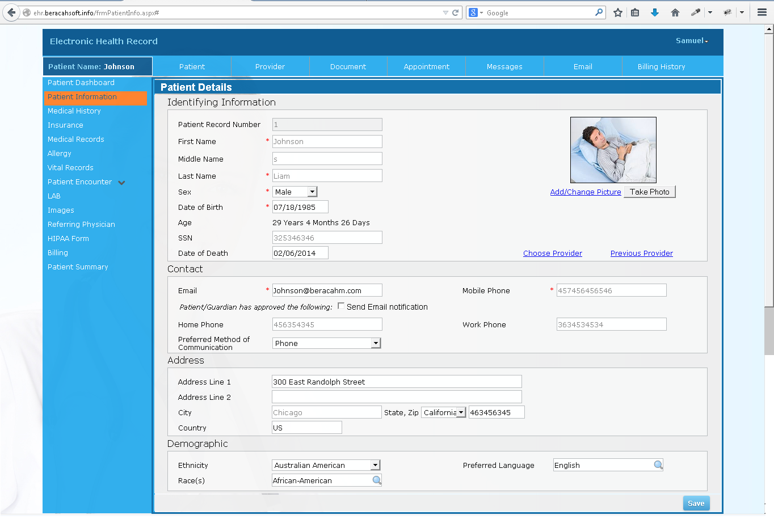Click the SSN field
Image resolution: width=774 pixels, height=532 pixels.
point(327,238)
